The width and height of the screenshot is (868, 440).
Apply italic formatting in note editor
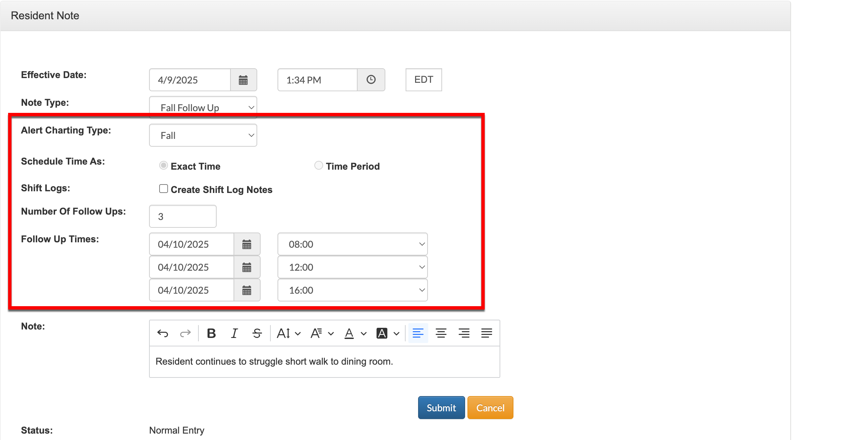234,334
